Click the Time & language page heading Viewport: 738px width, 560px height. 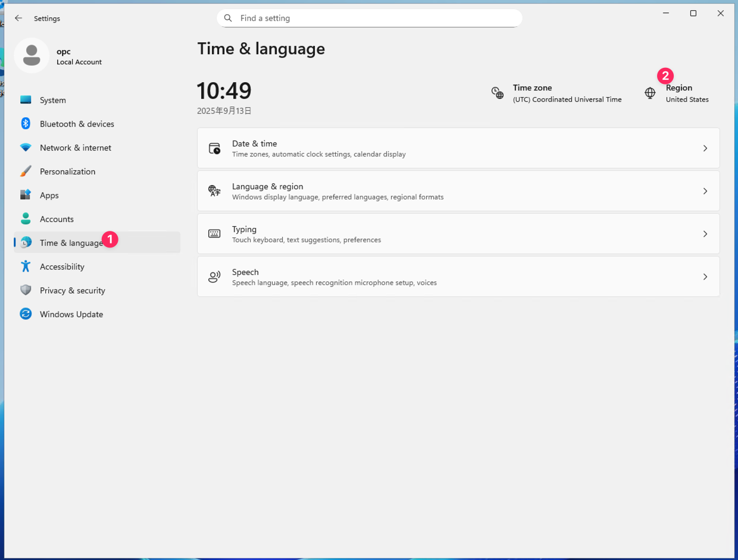pos(261,49)
